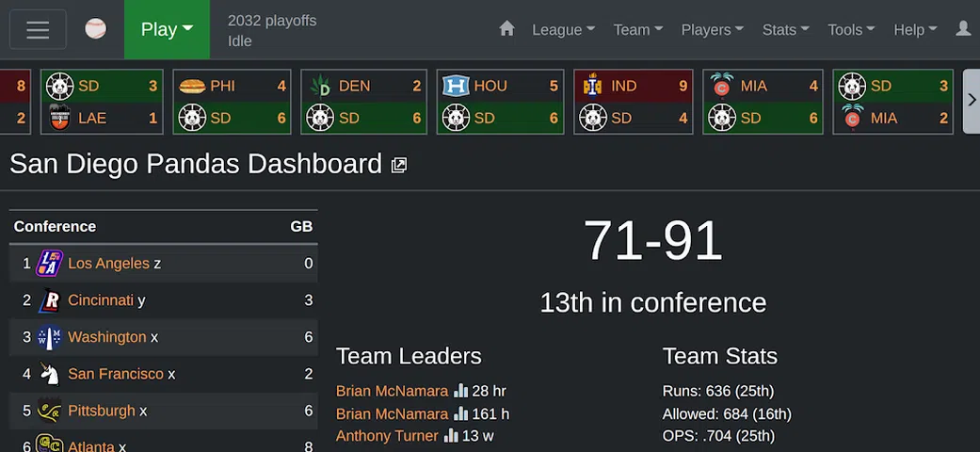The width and height of the screenshot is (980, 452).
Task: Expand the green Play dropdown
Action: [x=167, y=29]
